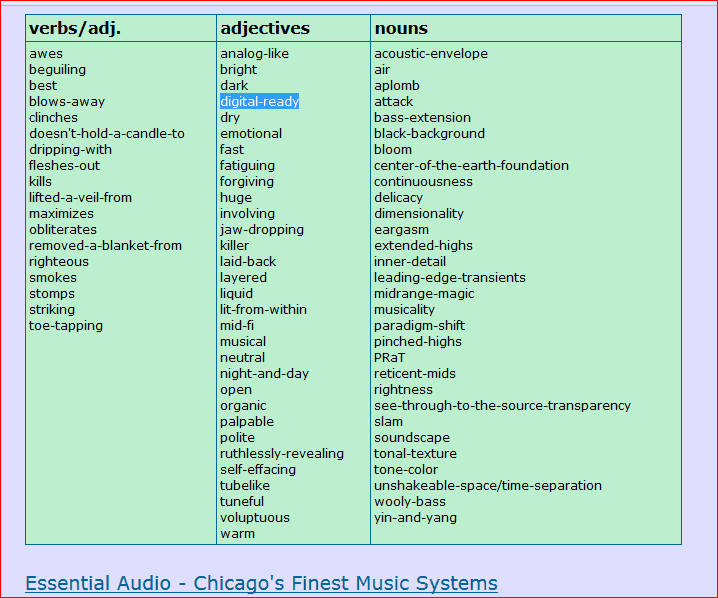
Task: Click the word 'ruthlessly-revealing'
Action: coord(282,454)
